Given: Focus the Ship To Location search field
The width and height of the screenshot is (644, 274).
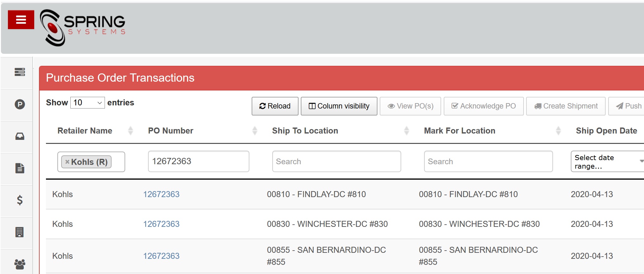Looking at the screenshot, I should [336, 162].
